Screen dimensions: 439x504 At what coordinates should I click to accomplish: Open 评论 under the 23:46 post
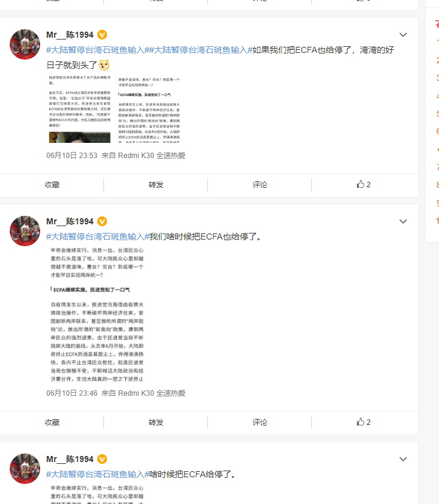click(260, 422)
